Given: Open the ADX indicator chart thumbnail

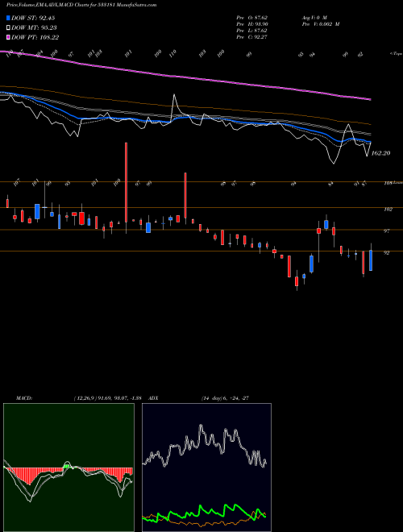Looking at the screenshot, I should pos(206,468).
